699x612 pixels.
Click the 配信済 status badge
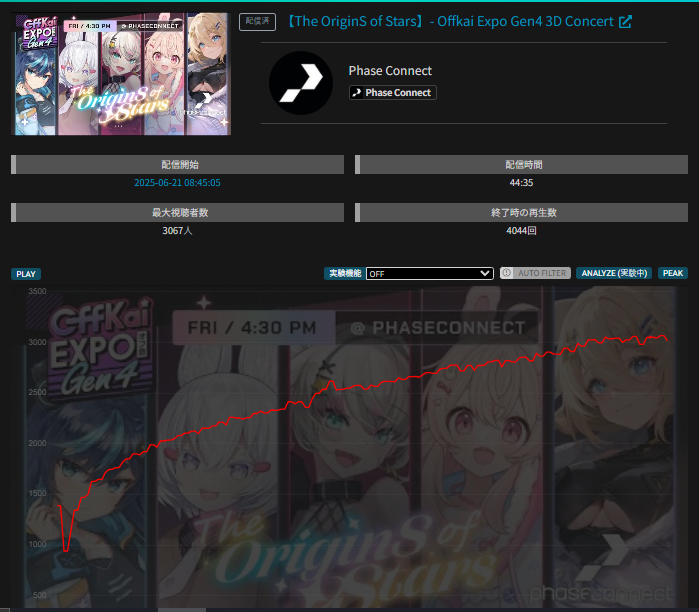[x=257, y=21]
